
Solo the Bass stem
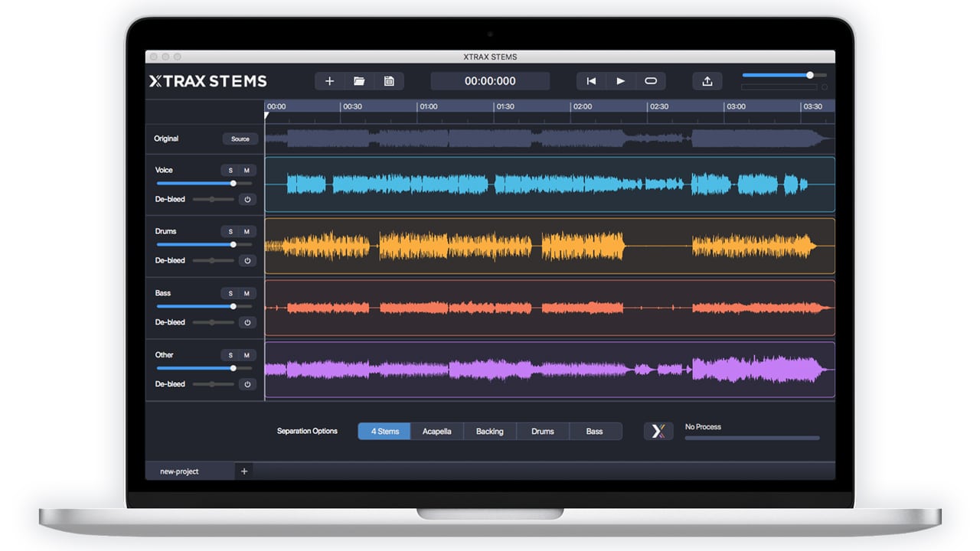230,293
